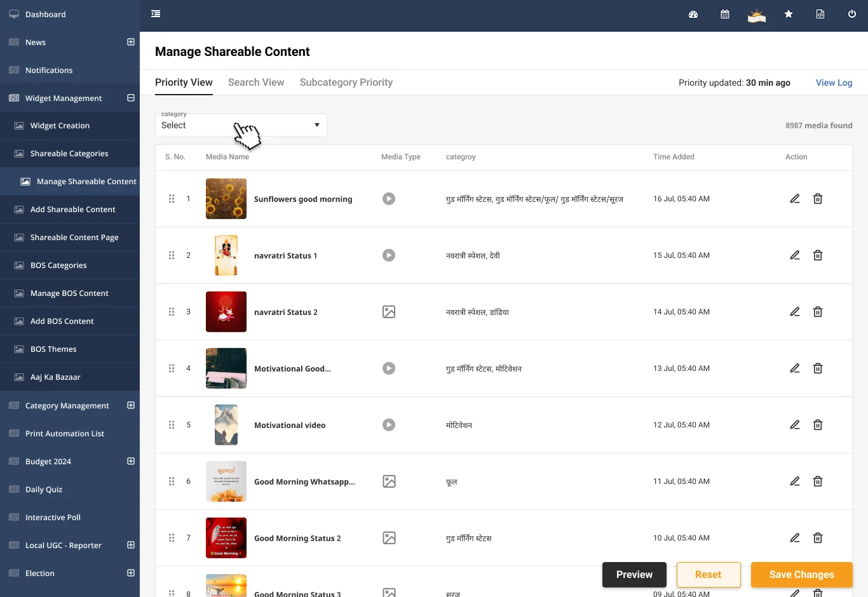The image size is (868, 597).
Task: Open BOS Categories in sidebar
Action: pyautogui.click(x=70, y=265)
